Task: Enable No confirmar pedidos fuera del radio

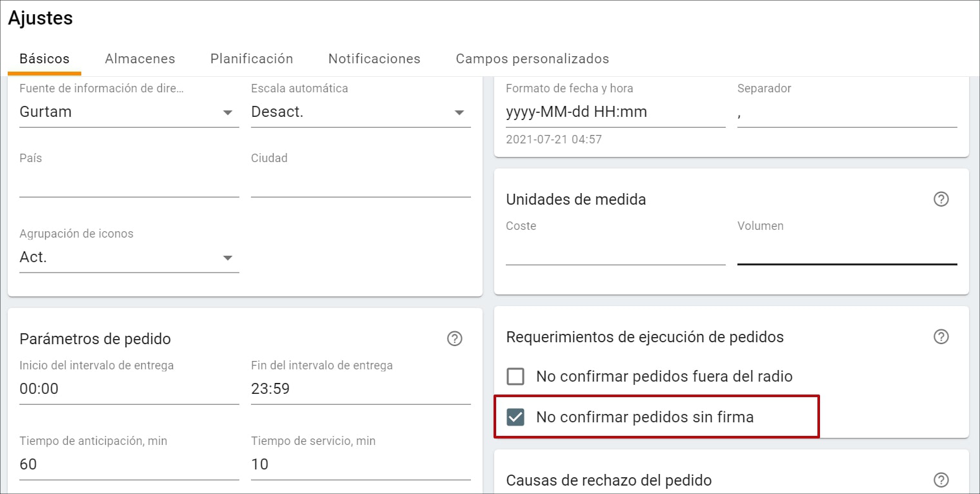Action: coord(515,376)
